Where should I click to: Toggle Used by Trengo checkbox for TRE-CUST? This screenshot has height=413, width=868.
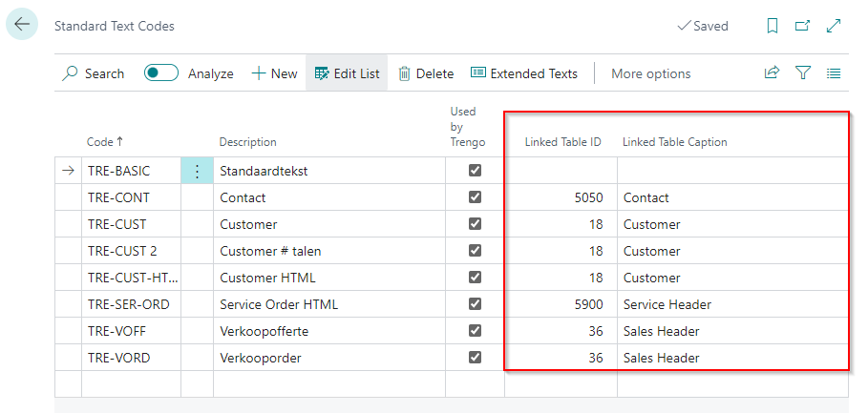coord(475,224)
